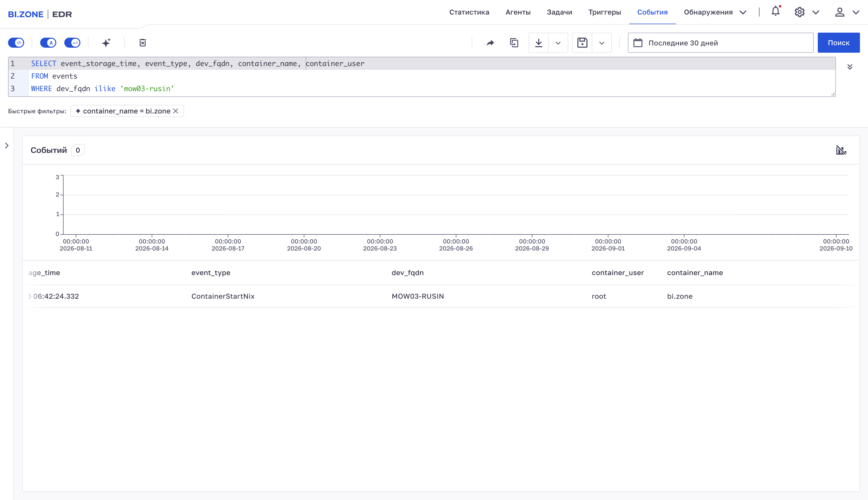
Task: Remove the container_name = bi.zone quick filter
Action: (176, 111)
